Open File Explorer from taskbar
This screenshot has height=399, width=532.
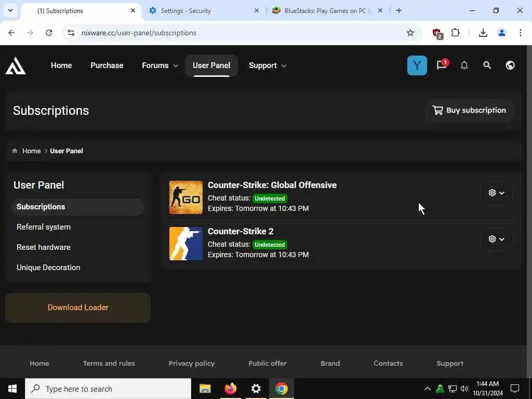[205, 389]
